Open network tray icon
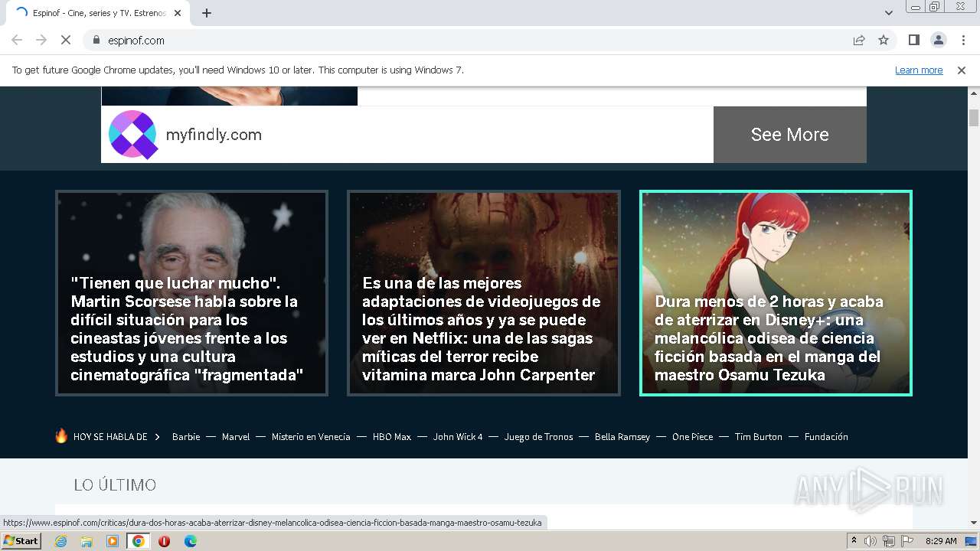 point(888,541)
